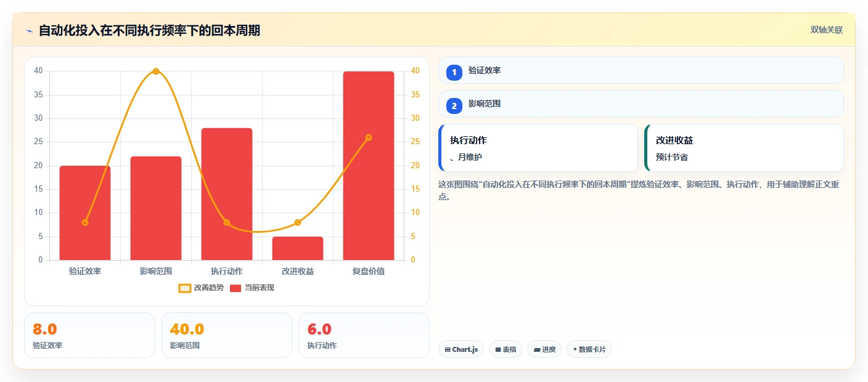The height and width of the screenshot is (382, 868).
Task: Click the 验证效率 red bar
Action: [85, 213]
